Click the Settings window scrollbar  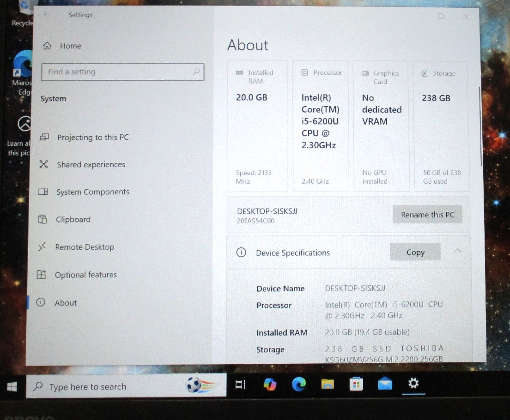coord(480,127)
